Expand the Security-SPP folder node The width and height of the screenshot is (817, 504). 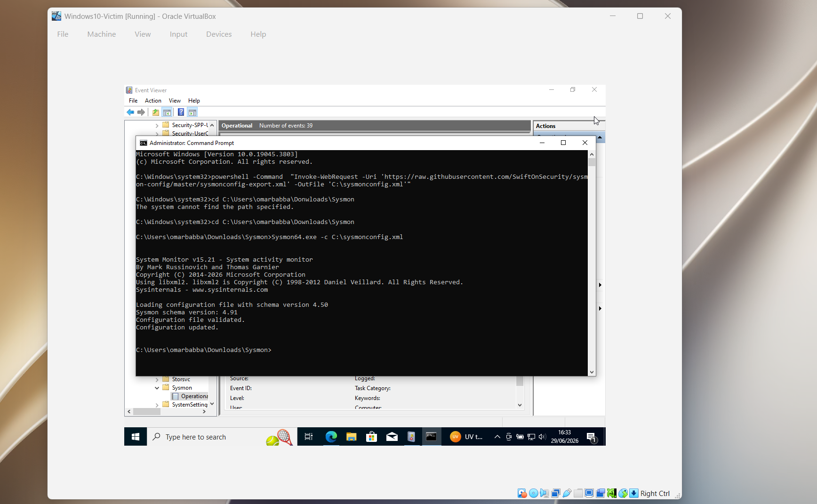157,125
